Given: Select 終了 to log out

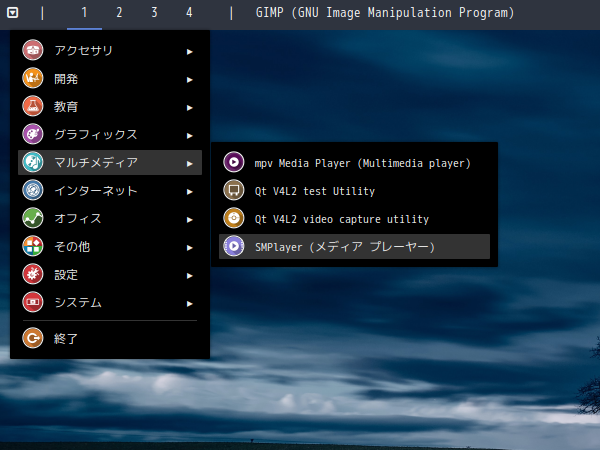Looking at the screenshot, I should (x=110, y=338).
